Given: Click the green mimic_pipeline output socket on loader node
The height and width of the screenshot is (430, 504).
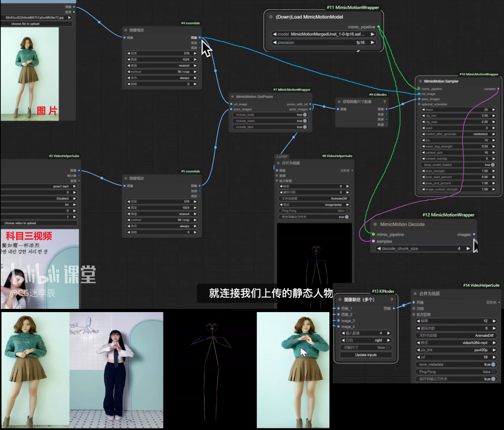Looking at the screenshot, I should [378, 27].
